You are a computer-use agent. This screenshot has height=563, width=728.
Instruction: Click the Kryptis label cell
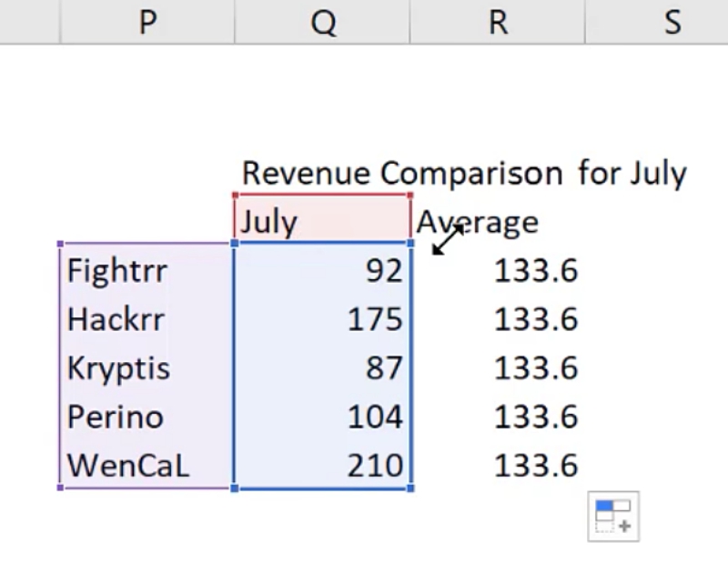tap(147, 368)
